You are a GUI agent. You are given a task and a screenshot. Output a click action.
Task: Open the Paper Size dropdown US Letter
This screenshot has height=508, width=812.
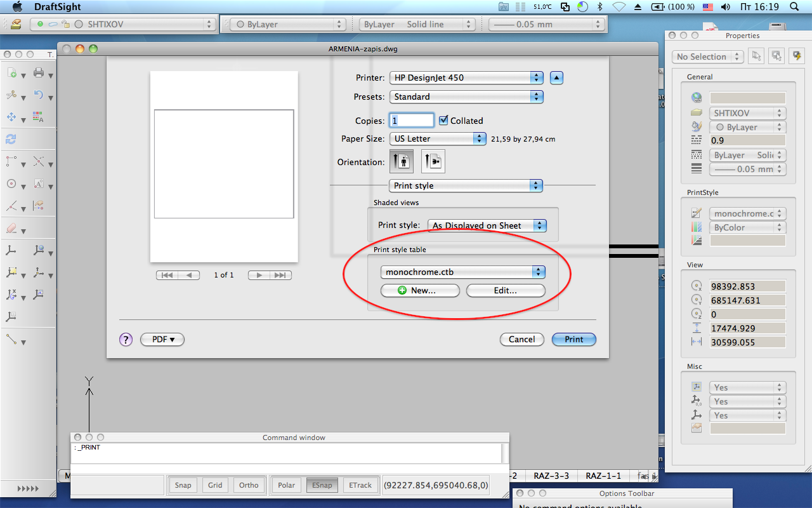(438, 138)
